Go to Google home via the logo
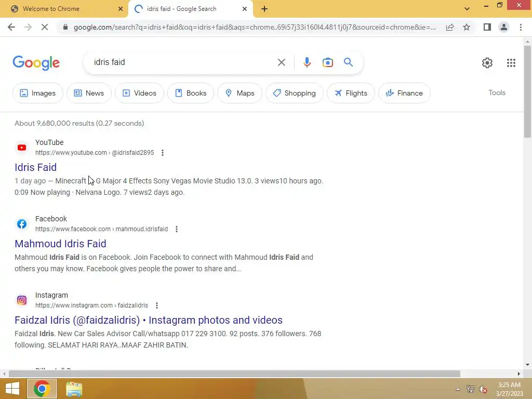 click(x=36, y=63)
